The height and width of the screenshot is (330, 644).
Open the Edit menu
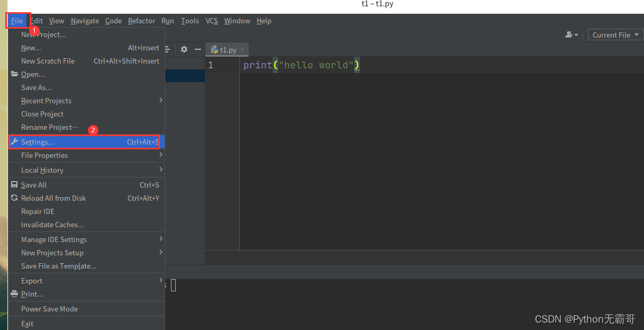[36, 21]
